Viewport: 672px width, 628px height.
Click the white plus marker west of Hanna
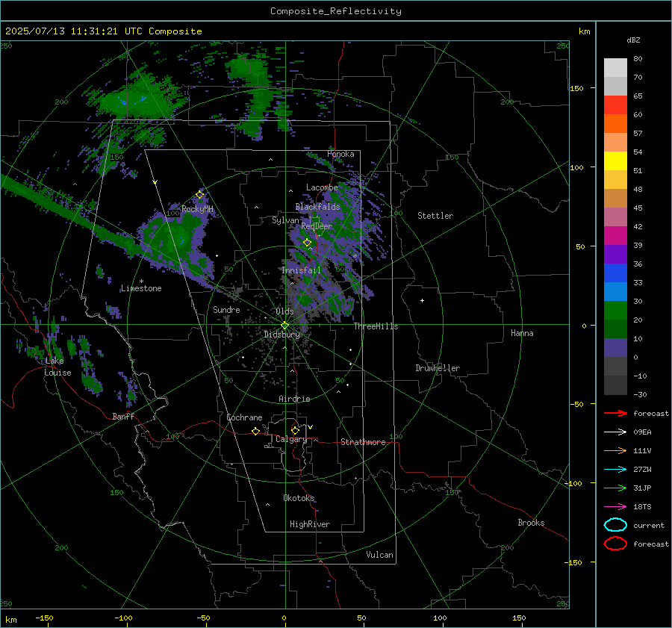422,300
